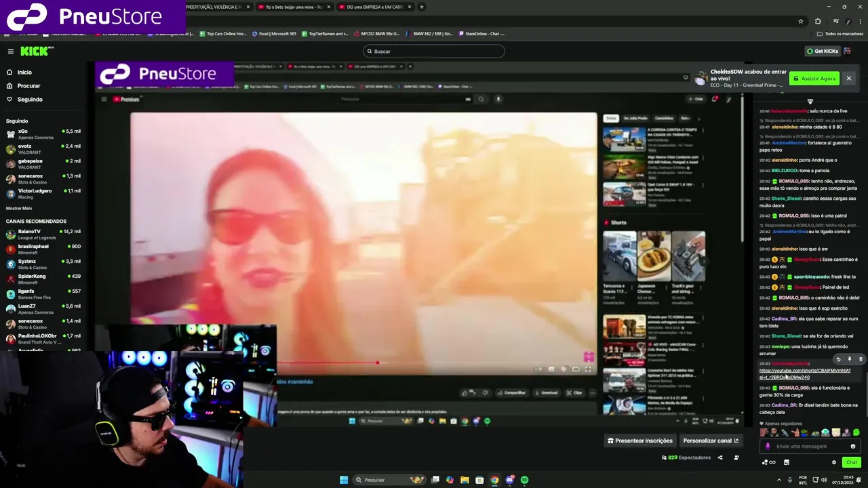Open ilganfa recommended channel

click(x=43, y=293)
